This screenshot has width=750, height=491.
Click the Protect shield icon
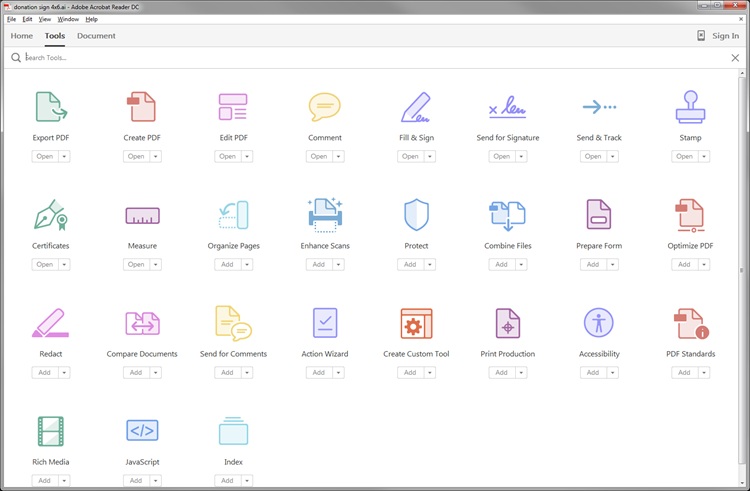416,215
